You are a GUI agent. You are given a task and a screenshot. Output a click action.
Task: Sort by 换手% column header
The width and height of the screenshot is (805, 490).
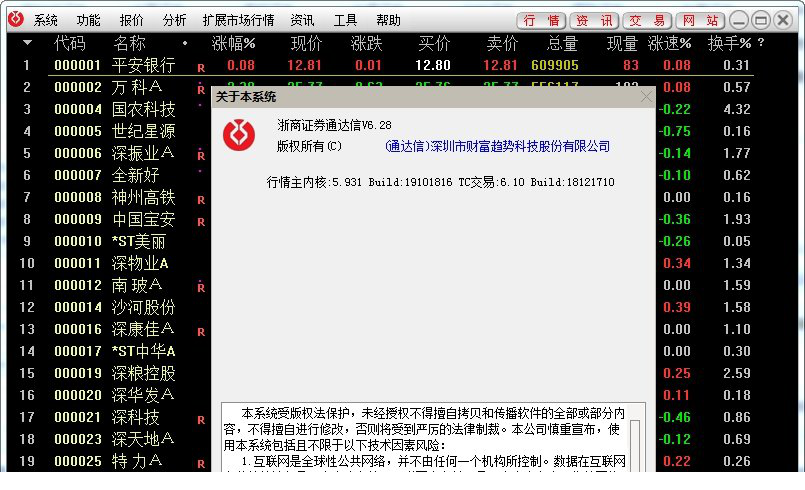[x=729, y=43]
